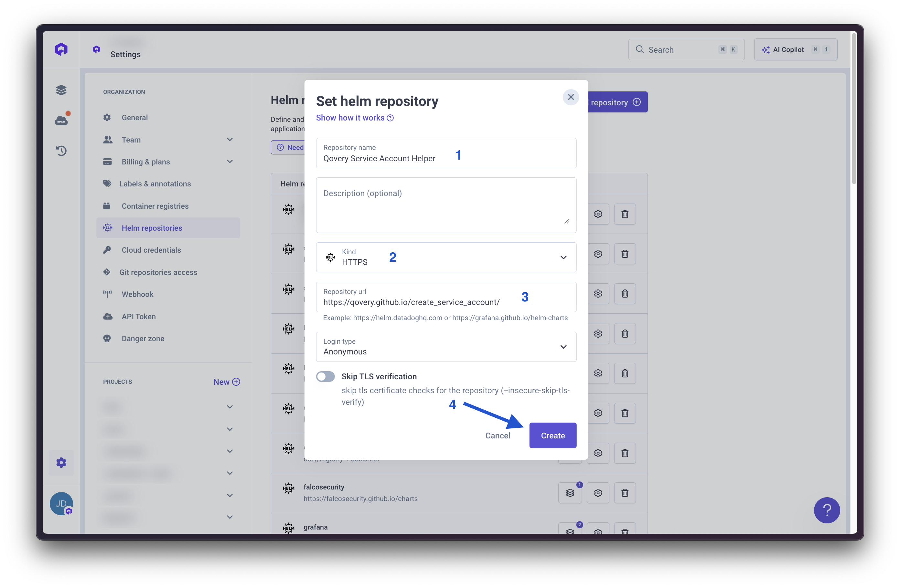The width and height of the screenshot is (900, 588).
Task: Click trash icon on falcosecurity row
Action: click(625, 493)
